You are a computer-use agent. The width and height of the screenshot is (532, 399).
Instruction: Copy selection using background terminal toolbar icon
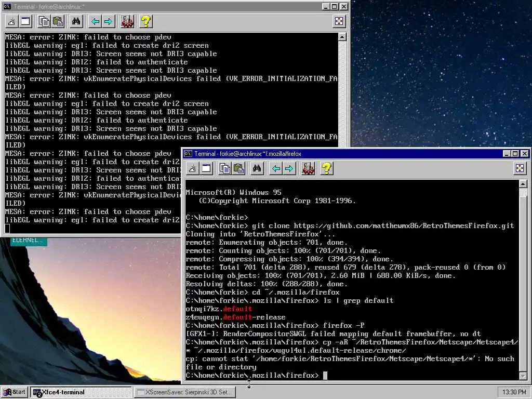(x=44, y=22)
